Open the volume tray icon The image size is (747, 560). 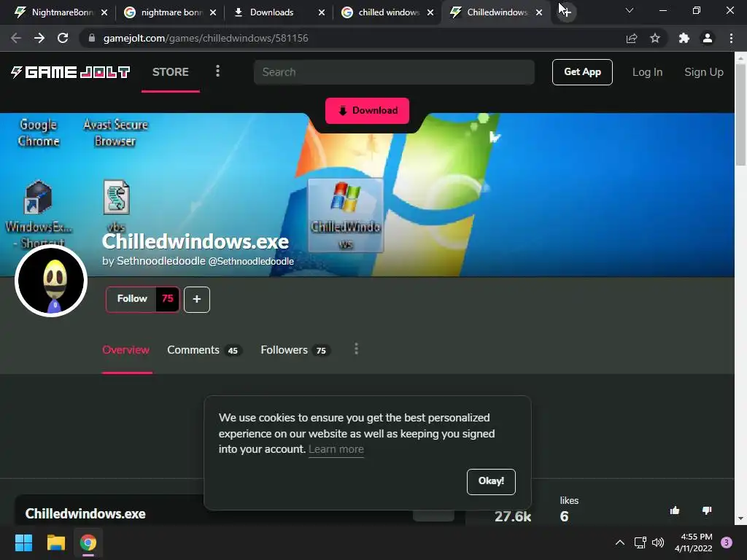click(x=658, y=542)
